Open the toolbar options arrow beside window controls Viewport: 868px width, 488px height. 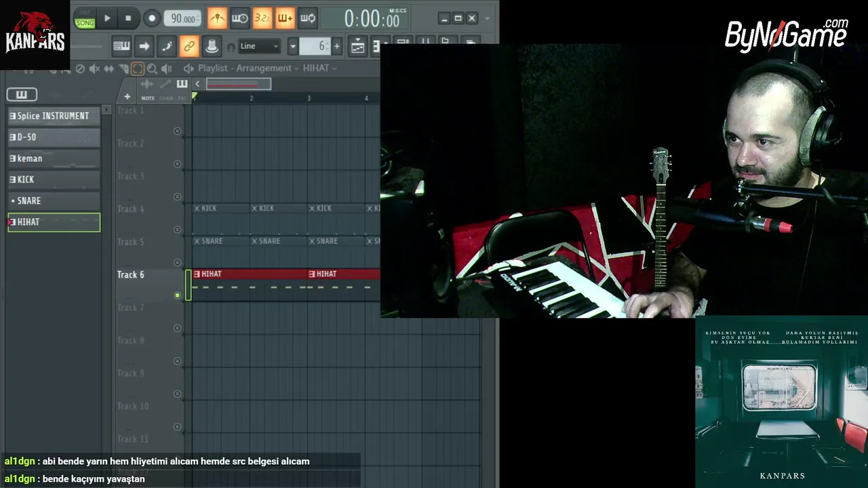tap(487, 18)
